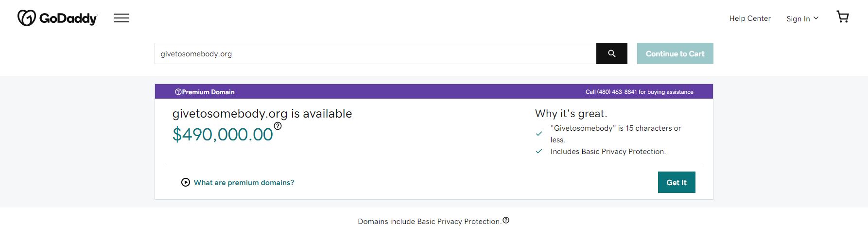Open the Help Center
Image resolution: width=868 pixels, height=242 pixels.
click(750, 18)
